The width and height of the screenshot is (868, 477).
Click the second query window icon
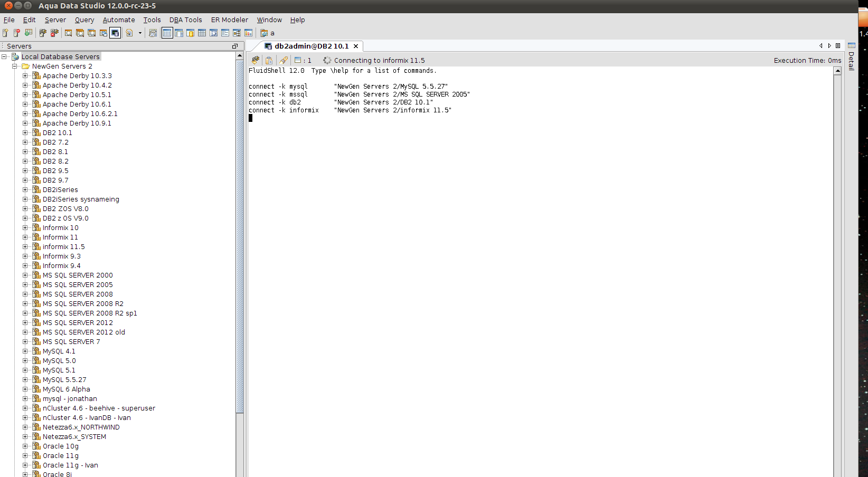click(80, 33)
